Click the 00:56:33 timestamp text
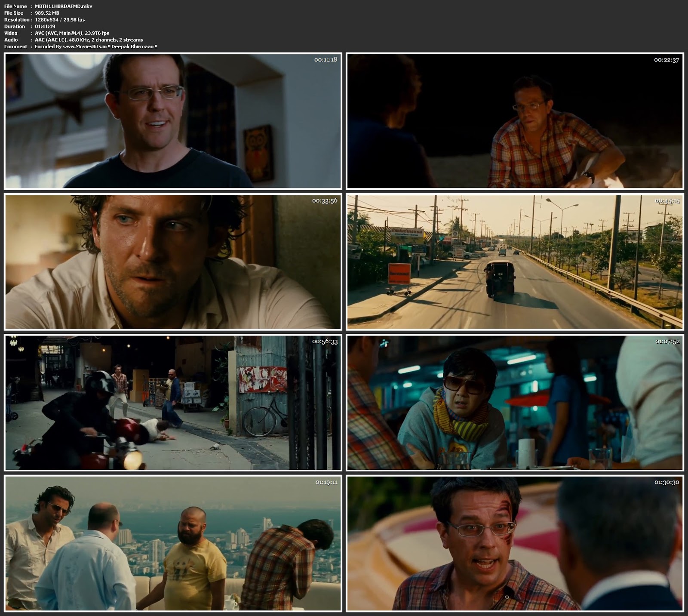Screen dimensions: 688x616 325,342
